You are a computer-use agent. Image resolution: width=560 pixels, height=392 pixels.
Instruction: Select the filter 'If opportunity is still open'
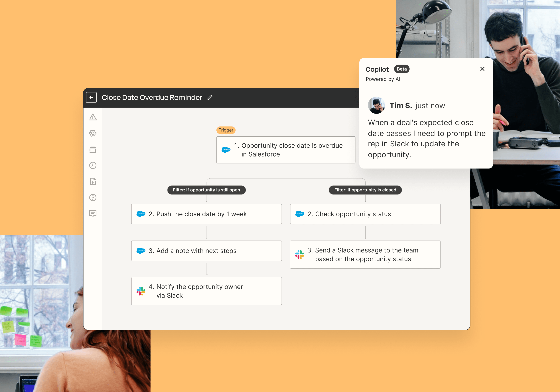coord(207,190)
